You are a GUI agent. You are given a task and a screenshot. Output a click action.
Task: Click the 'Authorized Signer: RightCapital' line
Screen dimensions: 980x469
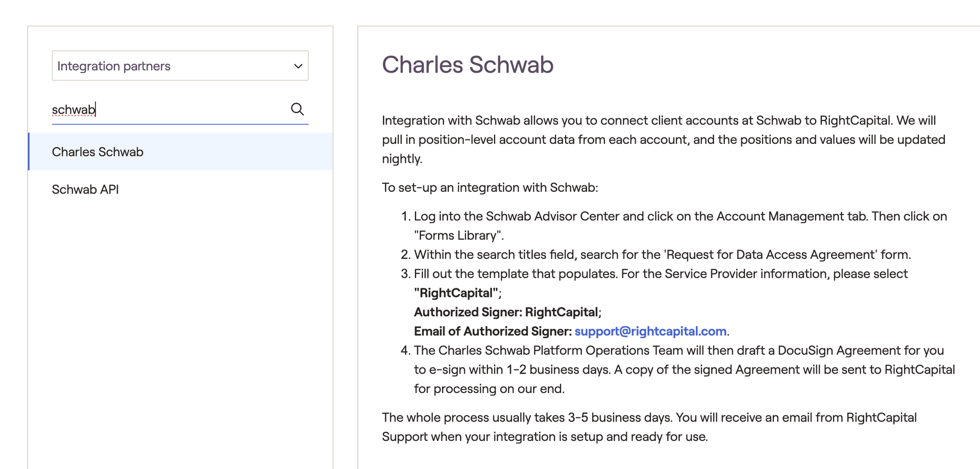507,312
